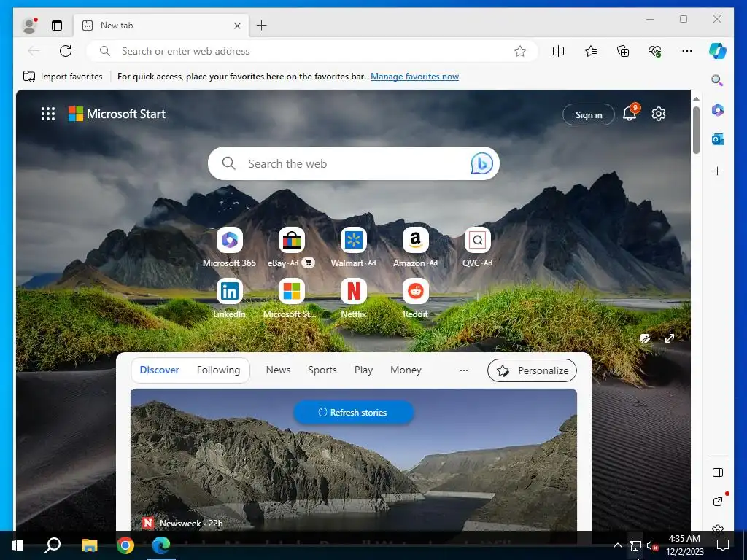Click the muted volume tray icon

pos(652,545)
